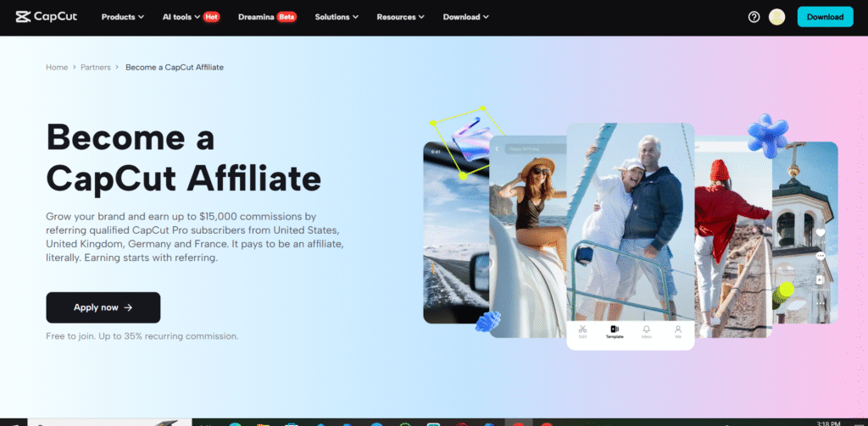Click 'Free to join. Up to 35% recurring commission.'
The width and height of the screenshot is (868, 426).
tap(142, 336)
